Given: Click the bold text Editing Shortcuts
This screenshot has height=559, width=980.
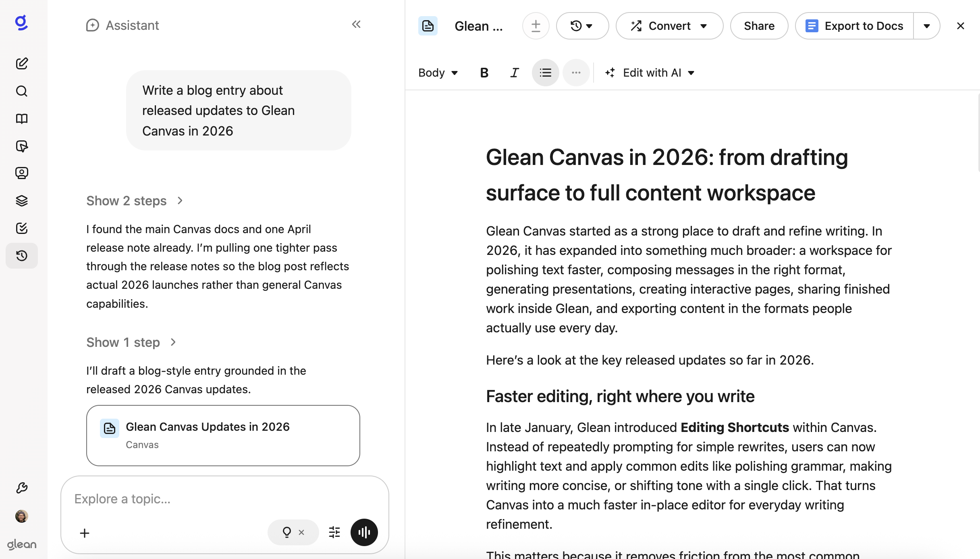Looking at the screenshot, I should (x=735, y=428).
